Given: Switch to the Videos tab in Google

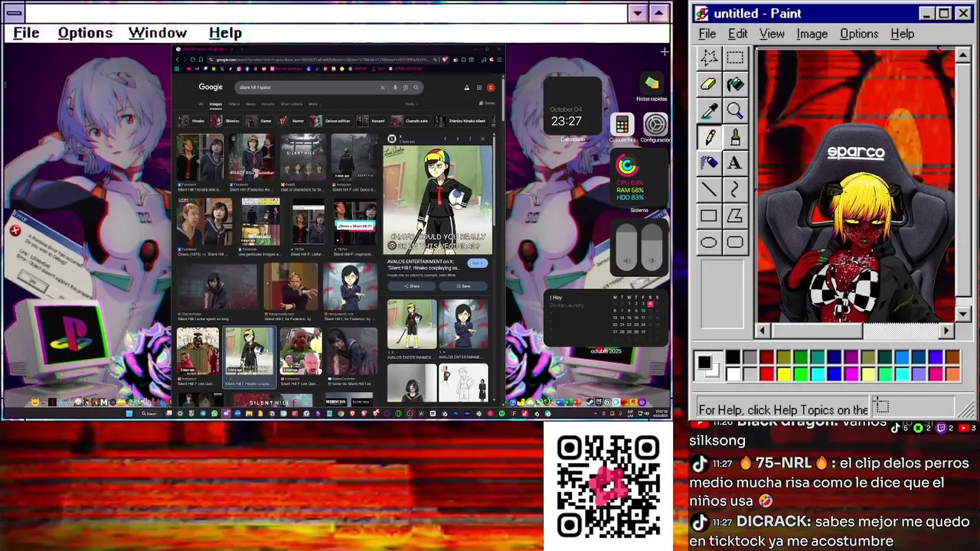Looking at the screenshot, I should pos(234,104).
